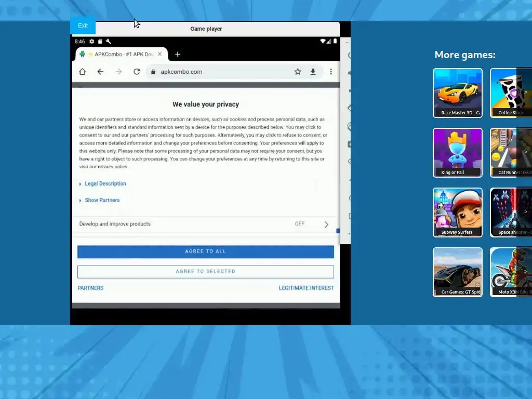Click the AGREE TO ALL button
This screenshot has height=399, width=532.
pyautogui.click(x=206, y=252)
